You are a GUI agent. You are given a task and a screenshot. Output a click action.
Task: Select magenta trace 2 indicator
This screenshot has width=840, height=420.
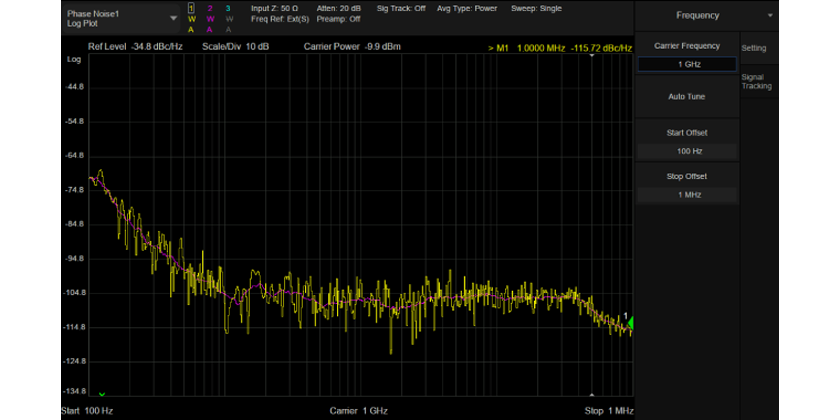click(x=209, y=9)
